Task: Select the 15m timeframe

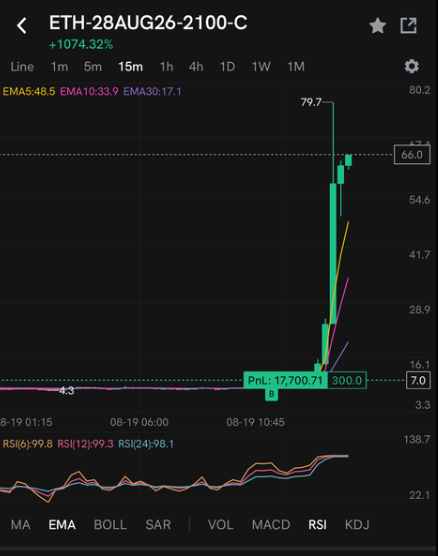Action: (131, 67)
